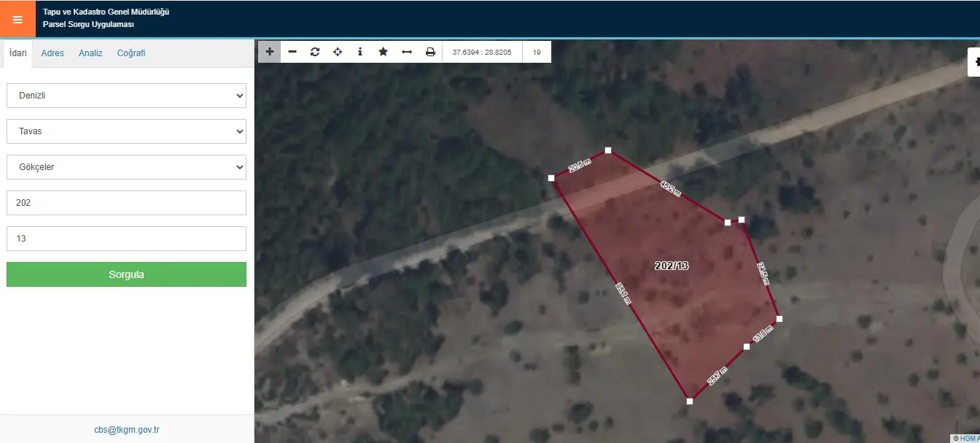This screenshot has width=980, height=443.
Task: Click the 202/13 parcel label on map
Action: [672, 266]
